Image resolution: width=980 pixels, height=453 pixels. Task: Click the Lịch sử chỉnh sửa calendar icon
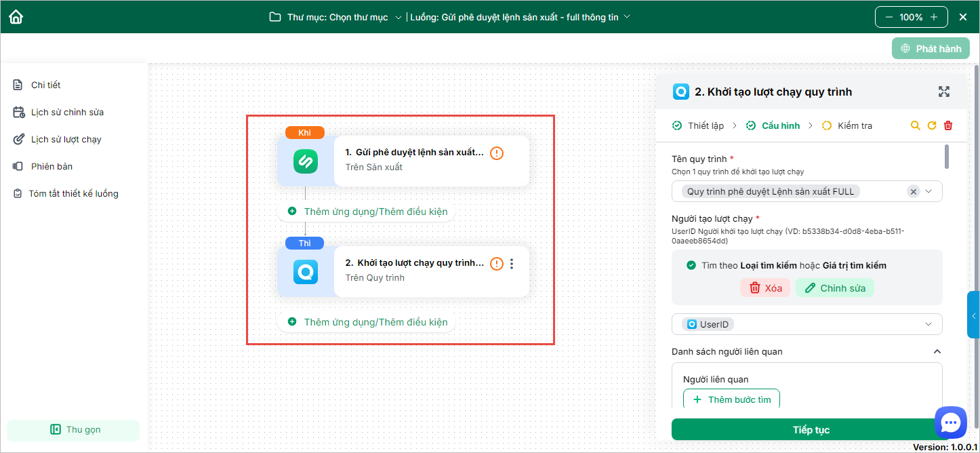click(18, 112)
